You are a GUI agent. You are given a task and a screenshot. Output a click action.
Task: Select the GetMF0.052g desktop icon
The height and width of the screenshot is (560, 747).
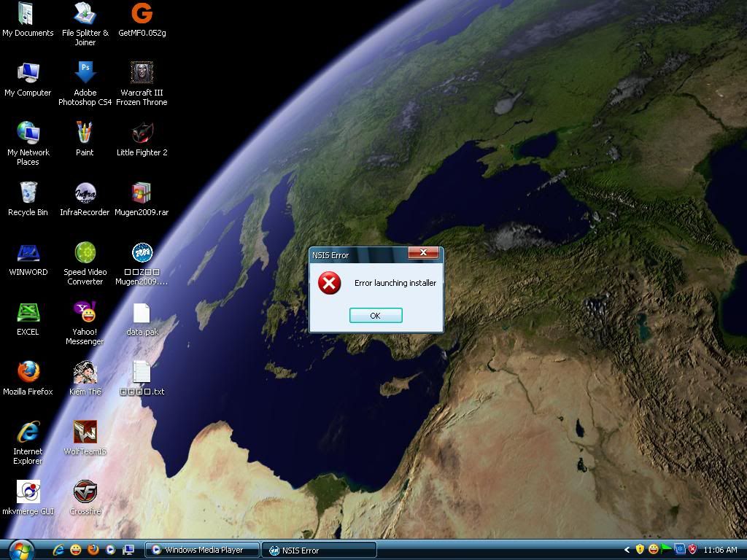coord(142,20)
